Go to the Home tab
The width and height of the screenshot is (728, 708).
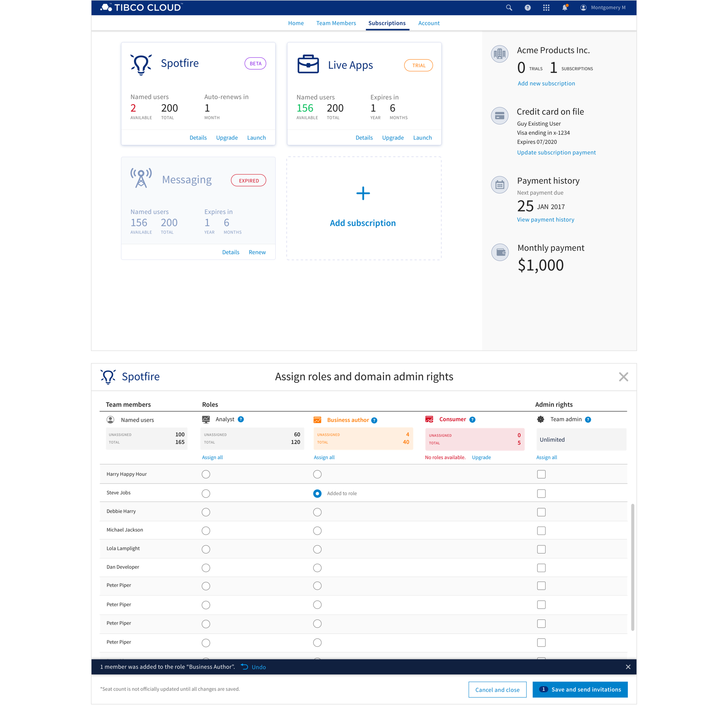pos(296,23)
